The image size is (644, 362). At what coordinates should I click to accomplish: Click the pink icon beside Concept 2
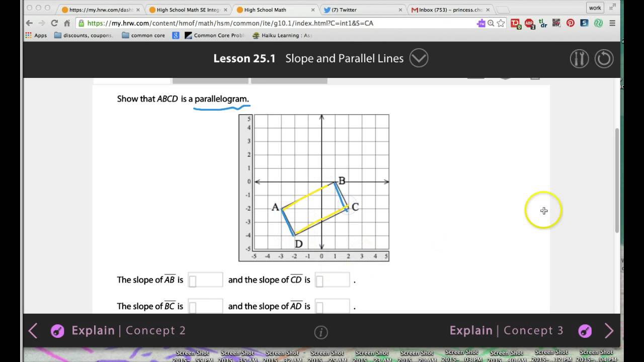[x=57, y=331]
